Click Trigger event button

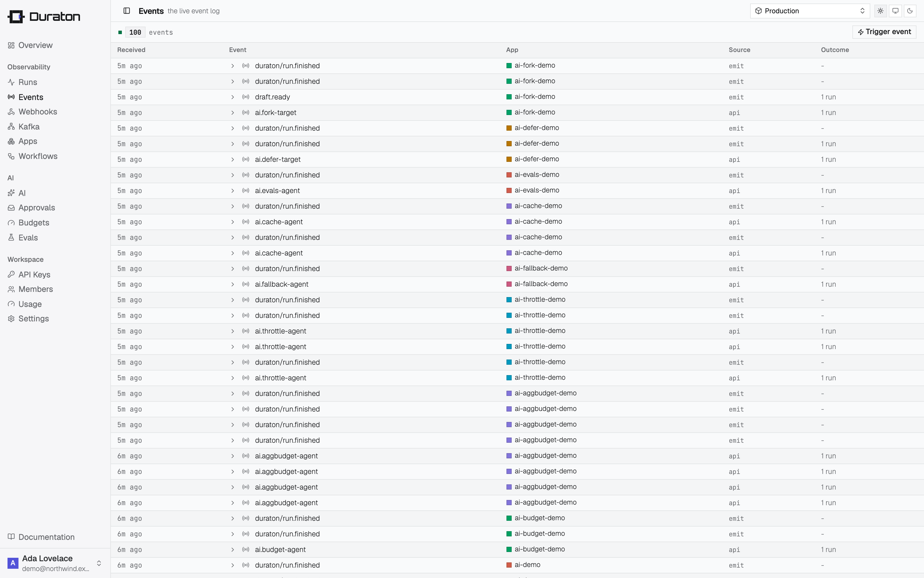(884, 32)
